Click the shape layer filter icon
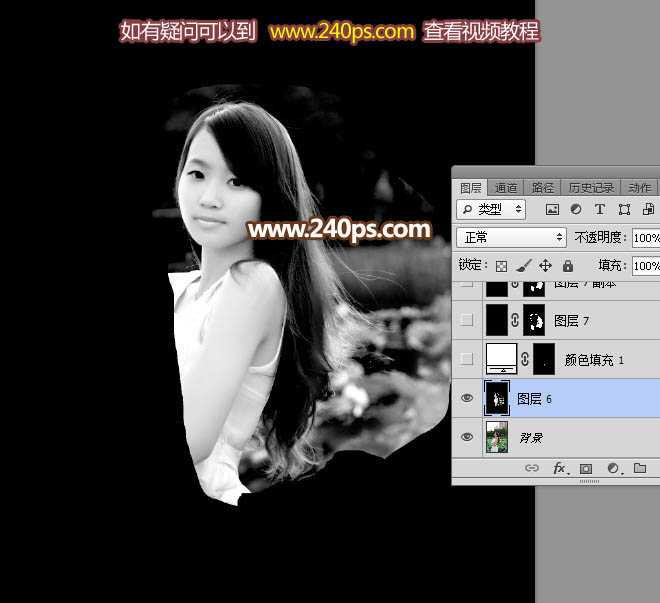 pyautogui.click(x=624, y=210)
